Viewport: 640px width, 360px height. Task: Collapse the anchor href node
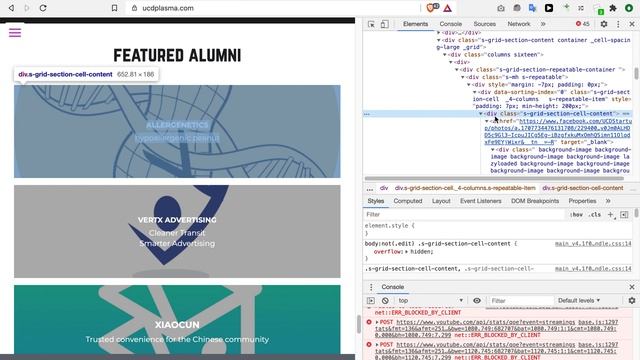tap(487, 121)
